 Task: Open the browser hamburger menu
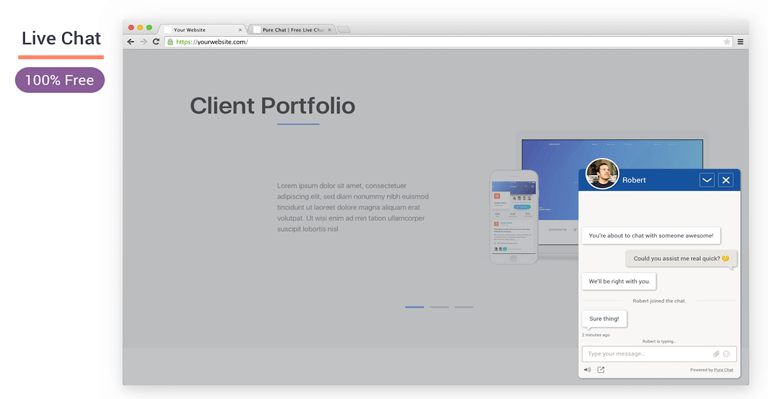741,42
